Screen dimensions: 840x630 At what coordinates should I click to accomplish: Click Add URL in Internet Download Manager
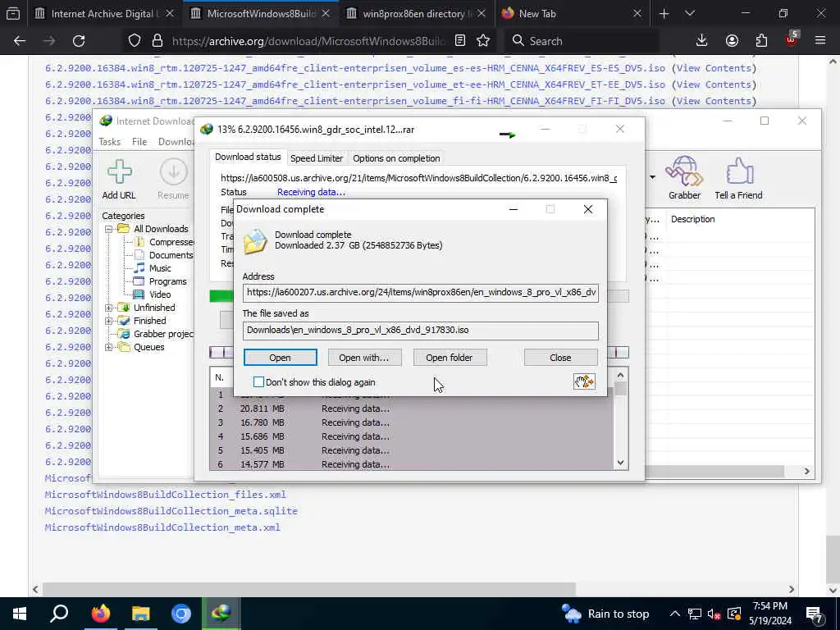coord(119,180)
